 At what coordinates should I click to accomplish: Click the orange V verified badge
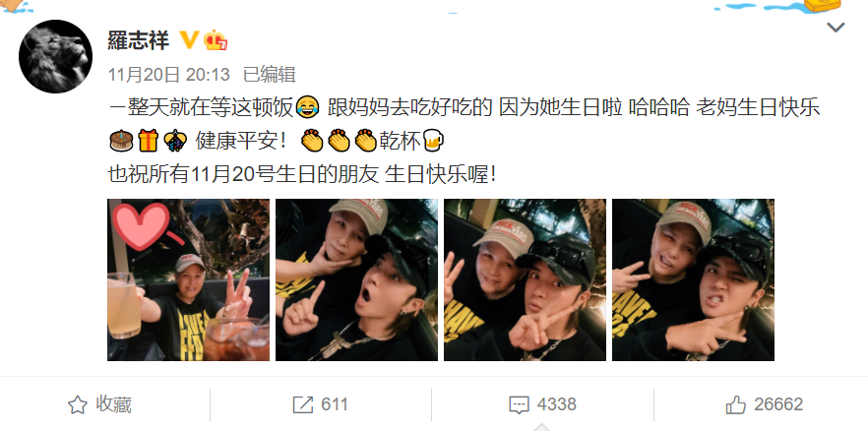(x=189, y=39)
